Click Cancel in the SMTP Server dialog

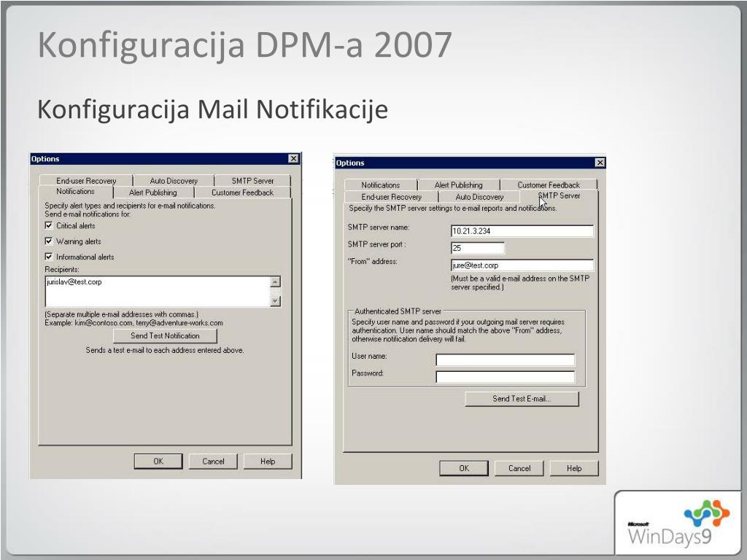(x=519, y=468)
